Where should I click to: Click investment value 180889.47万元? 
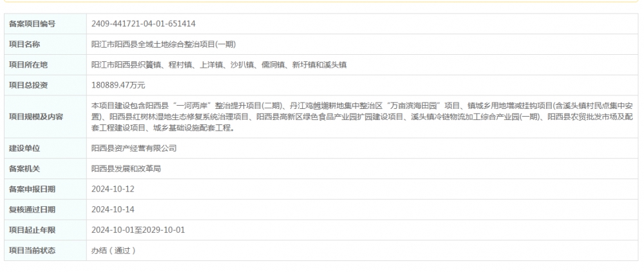pos(118,86)
